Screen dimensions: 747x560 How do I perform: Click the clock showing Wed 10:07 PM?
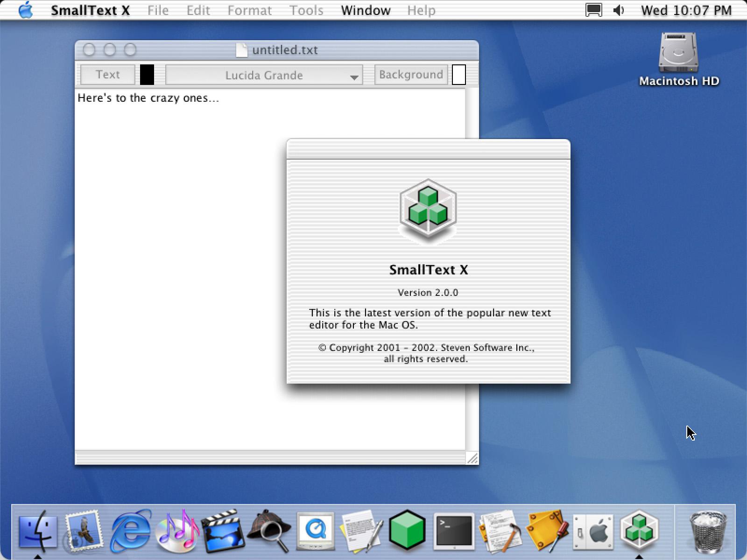coord(686,10)
